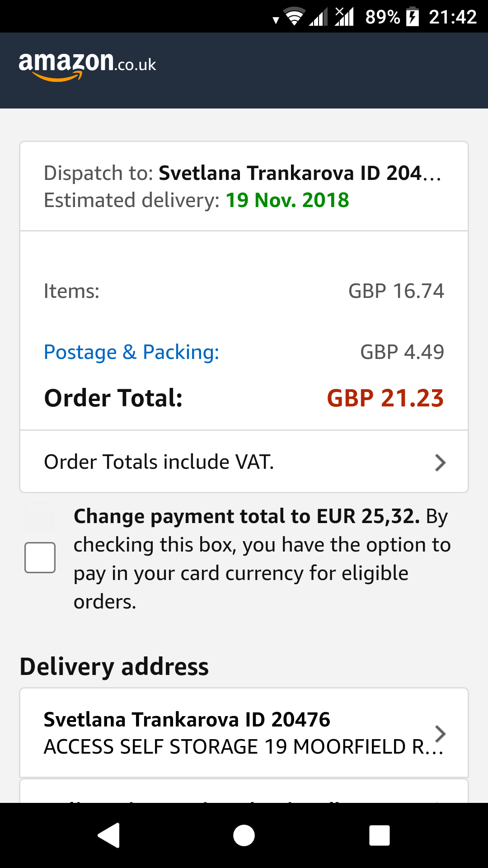Tap "Order Totals include VAT." text

click(159, 462)
